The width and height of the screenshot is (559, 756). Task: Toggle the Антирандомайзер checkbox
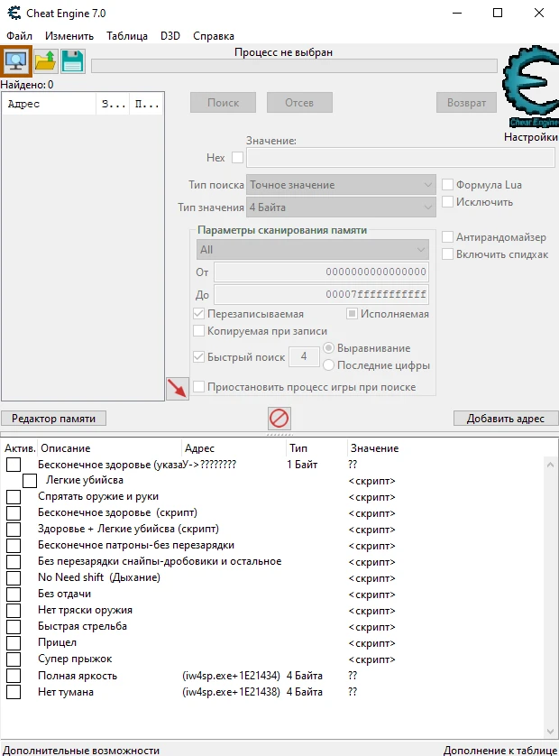coord(448,237)
